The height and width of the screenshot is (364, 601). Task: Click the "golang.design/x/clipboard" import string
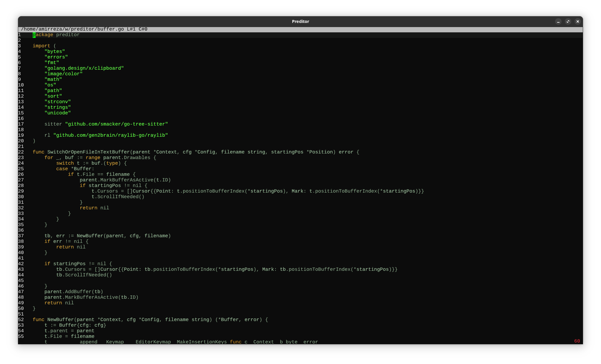tap(84, 68)
